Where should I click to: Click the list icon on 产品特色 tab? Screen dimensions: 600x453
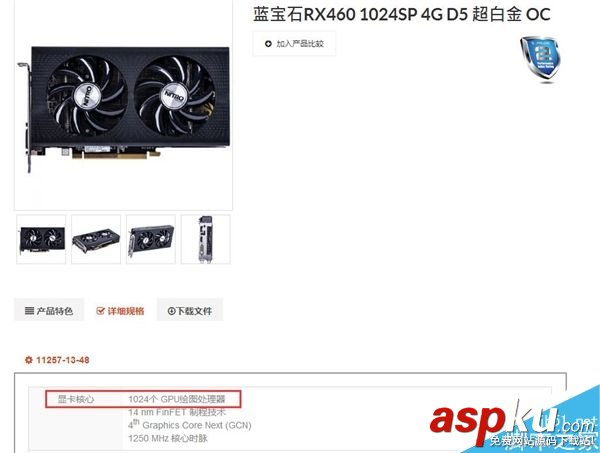(x=29, y=311)
